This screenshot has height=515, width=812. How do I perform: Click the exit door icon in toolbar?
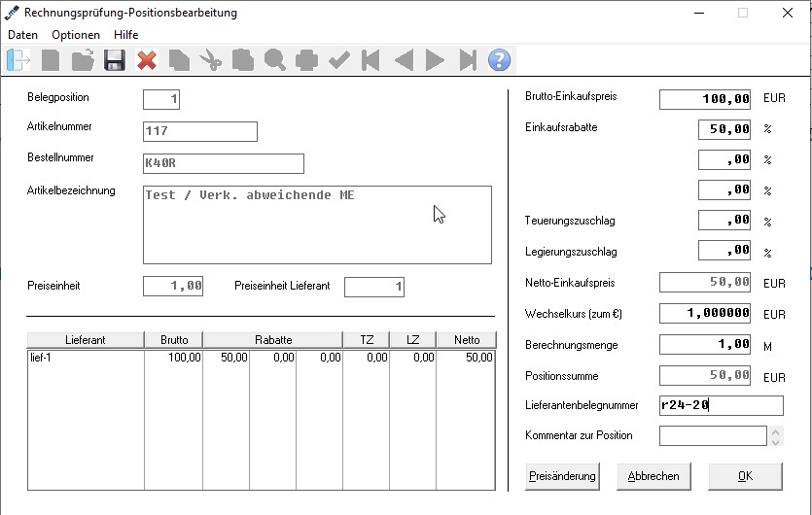point(18,60)
